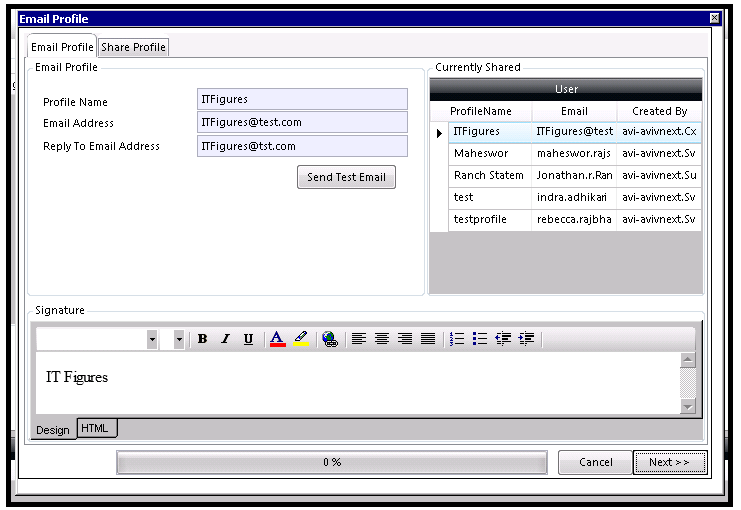Click the Cancel button
741x510 pixels.
point(595,462)
